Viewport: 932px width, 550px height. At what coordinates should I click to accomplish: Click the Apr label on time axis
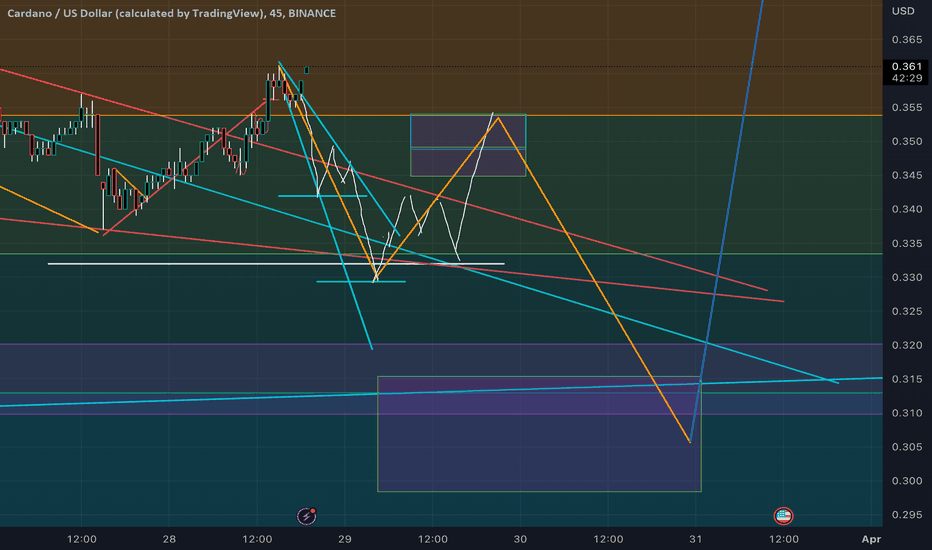click(871, 539)
